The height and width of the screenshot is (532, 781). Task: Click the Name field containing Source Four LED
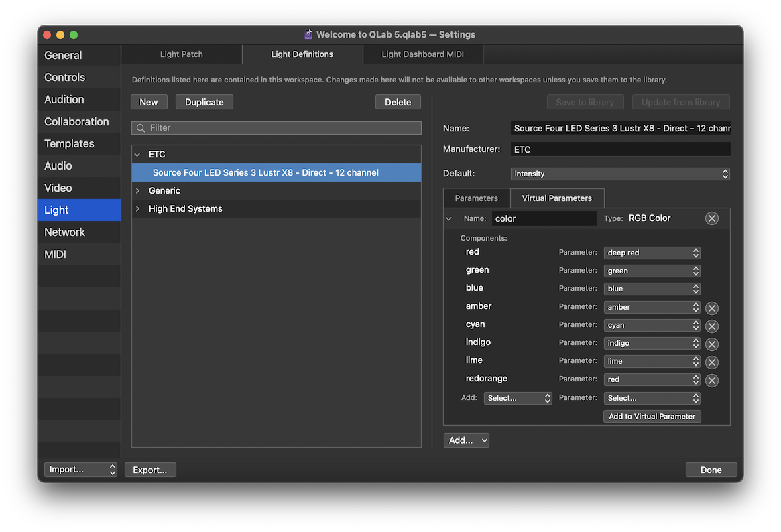pos(620,127)
